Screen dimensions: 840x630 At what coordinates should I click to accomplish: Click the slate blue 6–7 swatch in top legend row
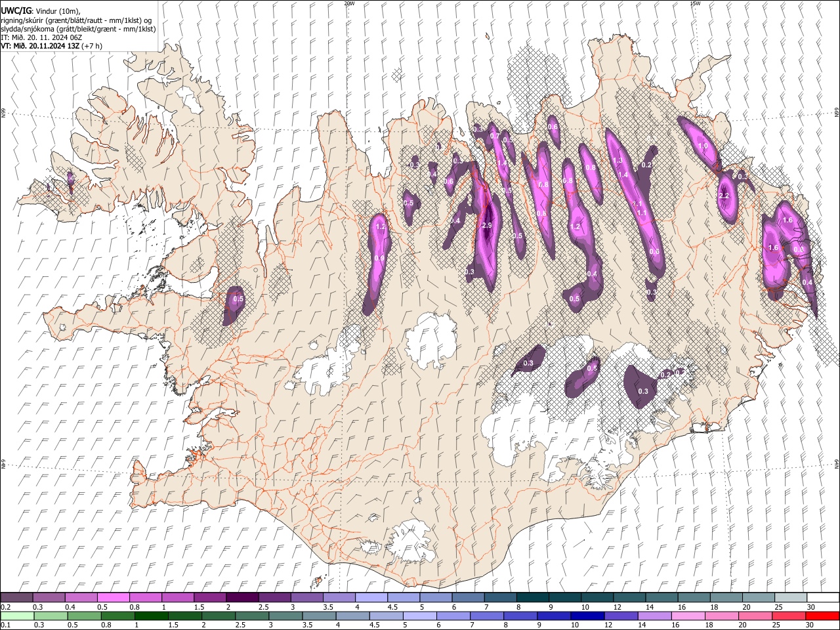468,598
